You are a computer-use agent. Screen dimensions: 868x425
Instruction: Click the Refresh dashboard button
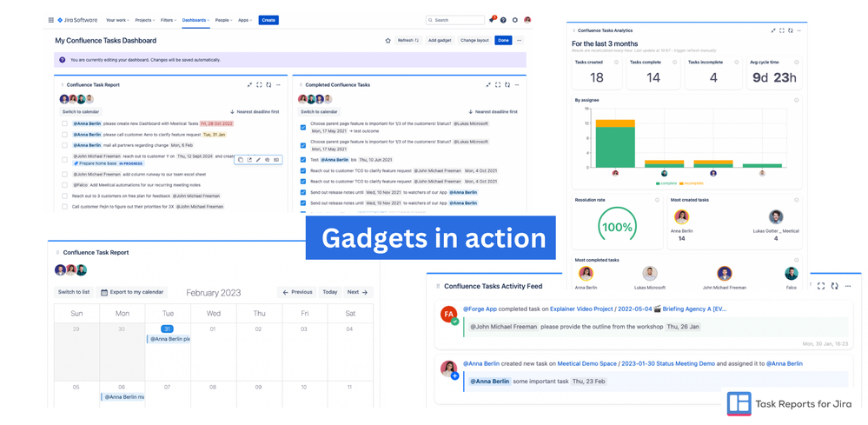[x=409, y=40]
